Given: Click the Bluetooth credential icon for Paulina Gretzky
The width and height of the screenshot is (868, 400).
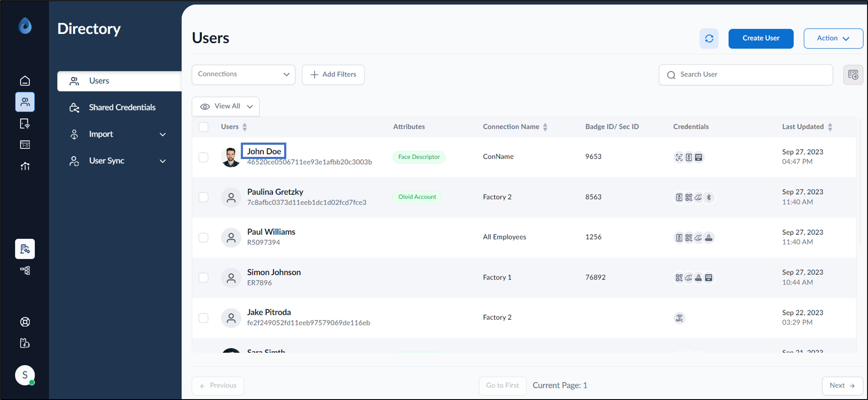Looking at the screenshot, I should click(x=709, y=198).
